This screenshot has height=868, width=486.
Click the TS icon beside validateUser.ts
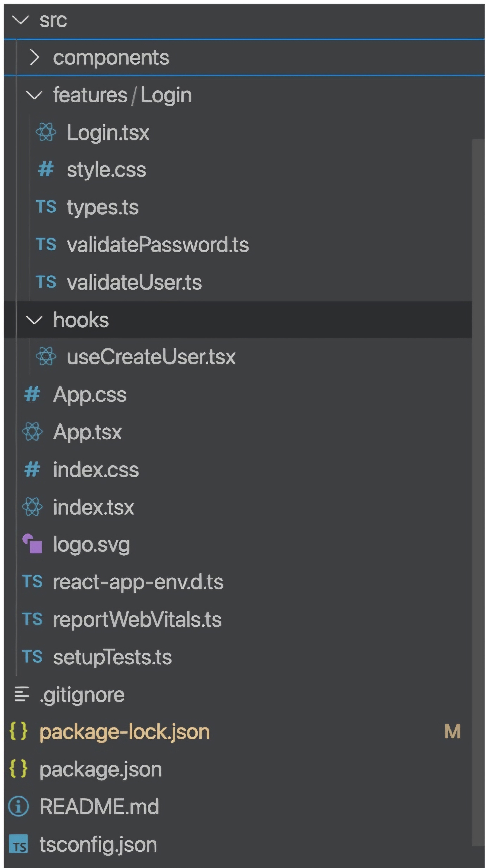point(46,282)
